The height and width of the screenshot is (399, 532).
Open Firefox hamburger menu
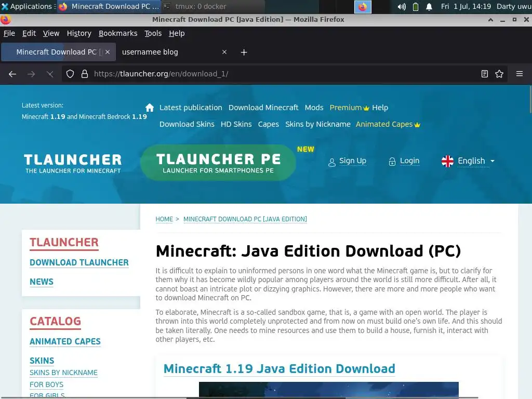click(x=520, y=74)
